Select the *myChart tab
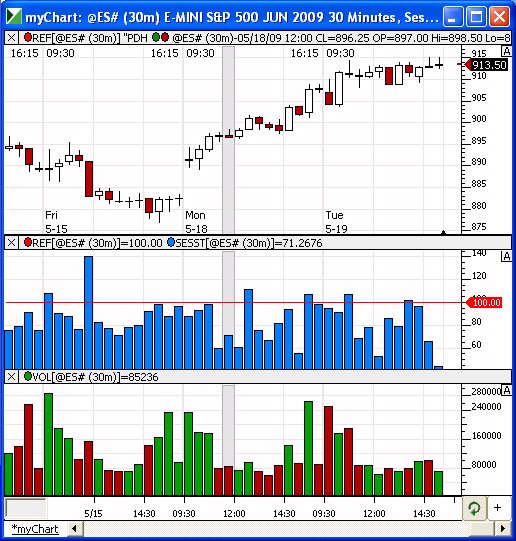 35,529
